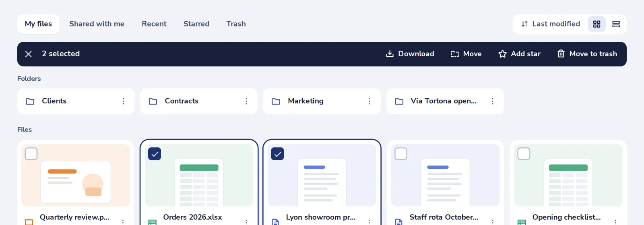Open the Last modified sort dropdown
Viewport: 644px width, 225px height.
(550, 24)
